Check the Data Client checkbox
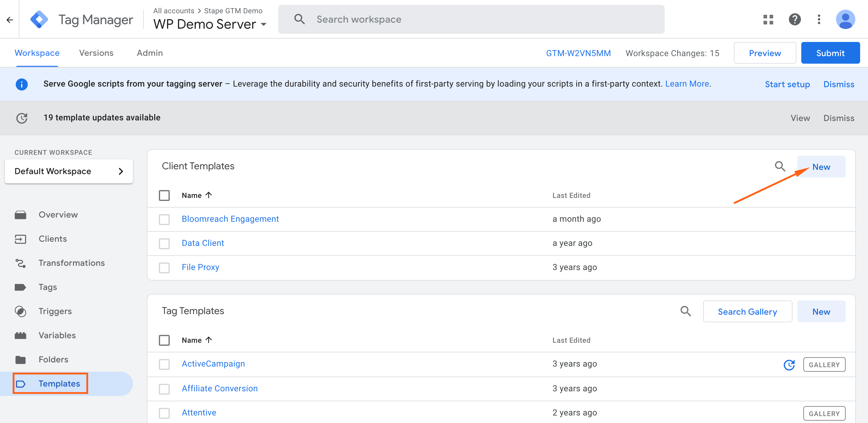Screen dimensions: 868x423 coord(164,244)
